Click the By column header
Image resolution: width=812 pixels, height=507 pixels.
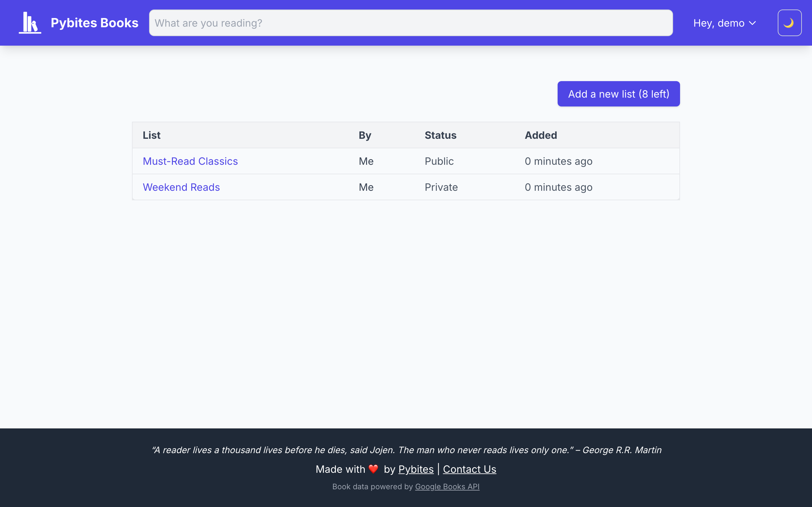click(x=365, y=135)
